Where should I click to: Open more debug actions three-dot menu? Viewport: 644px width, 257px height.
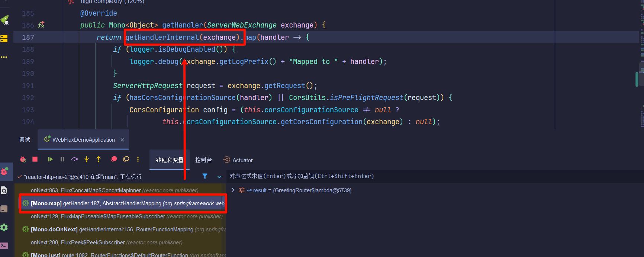(x=138, y=159)
